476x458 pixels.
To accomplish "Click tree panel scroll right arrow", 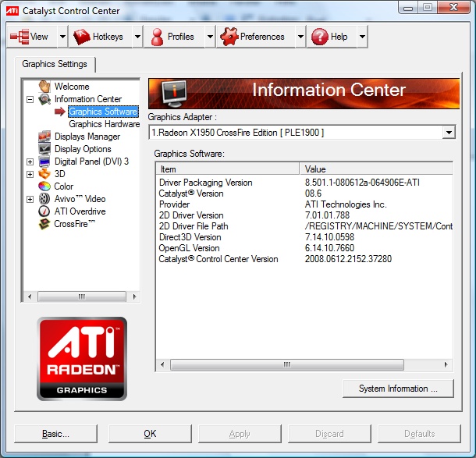I will (134, 296).
